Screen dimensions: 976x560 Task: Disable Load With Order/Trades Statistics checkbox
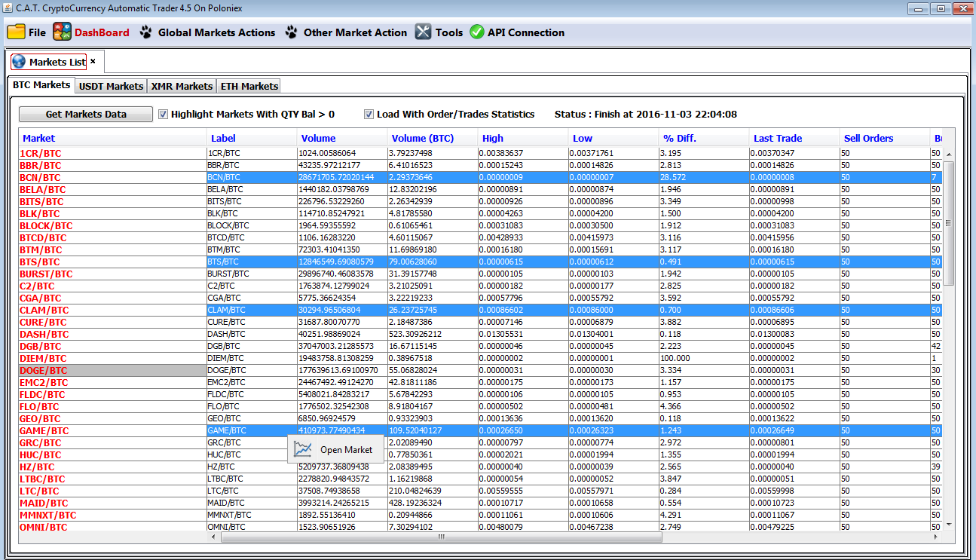[369, 115]
